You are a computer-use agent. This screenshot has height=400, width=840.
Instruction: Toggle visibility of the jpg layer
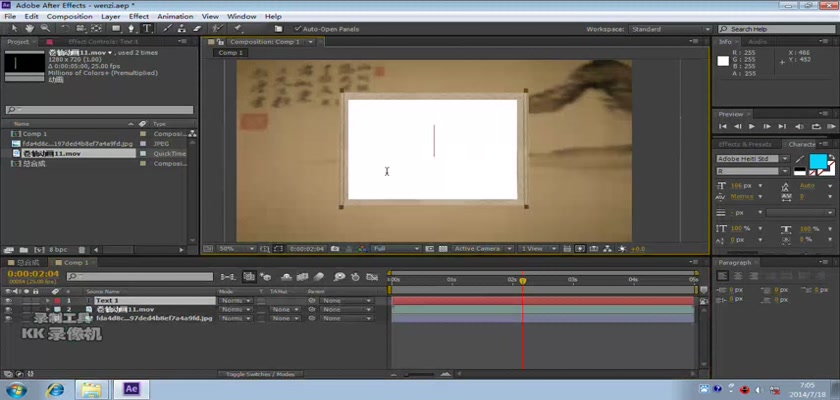click(x=8, y=318)
